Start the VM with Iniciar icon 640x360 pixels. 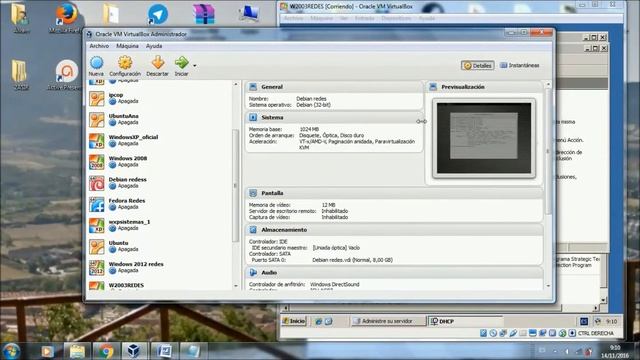[x=181, y=66]
